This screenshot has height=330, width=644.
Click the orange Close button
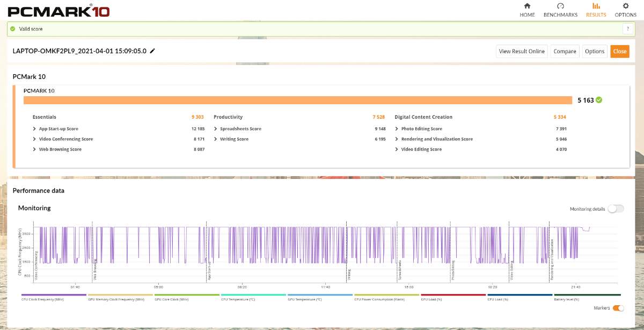pos(619,52)
